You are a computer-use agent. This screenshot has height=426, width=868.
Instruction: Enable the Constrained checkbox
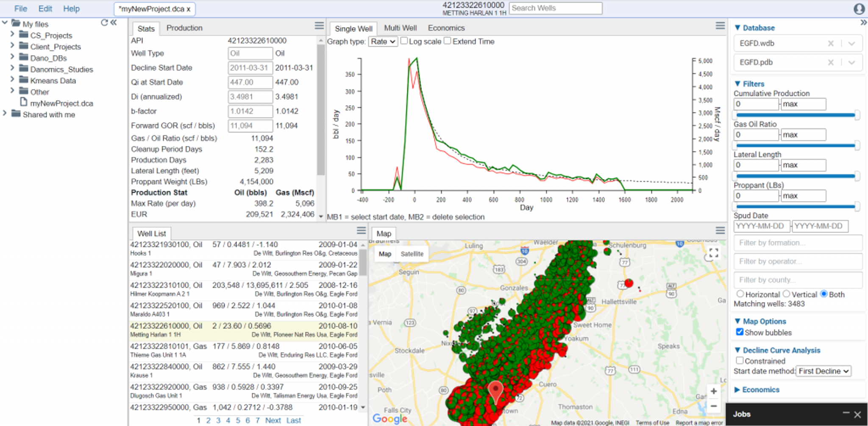(x=740, y=360)
